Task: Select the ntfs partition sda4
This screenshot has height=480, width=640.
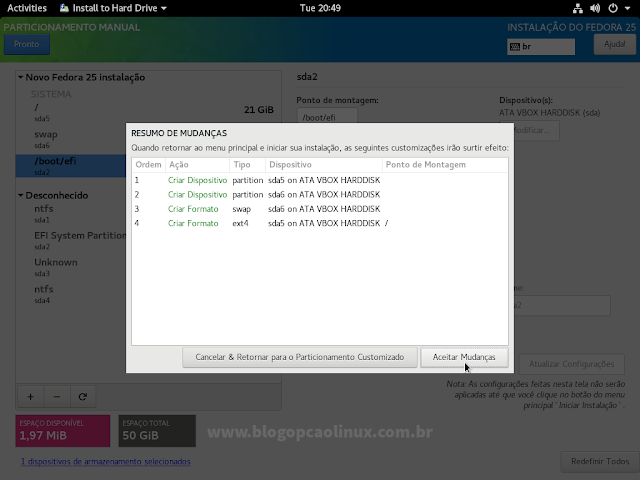Action: 71,294
